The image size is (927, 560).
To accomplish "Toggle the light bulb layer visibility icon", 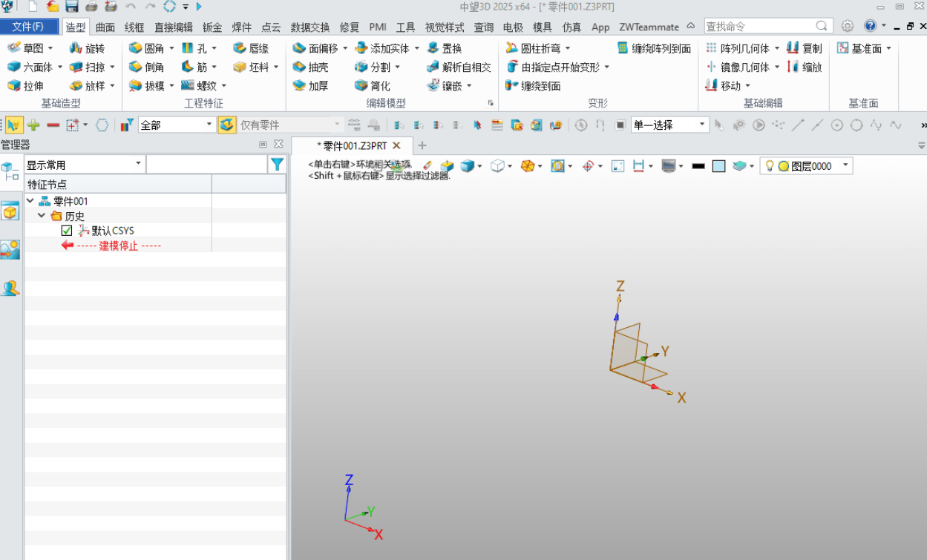I will point(769,166).
